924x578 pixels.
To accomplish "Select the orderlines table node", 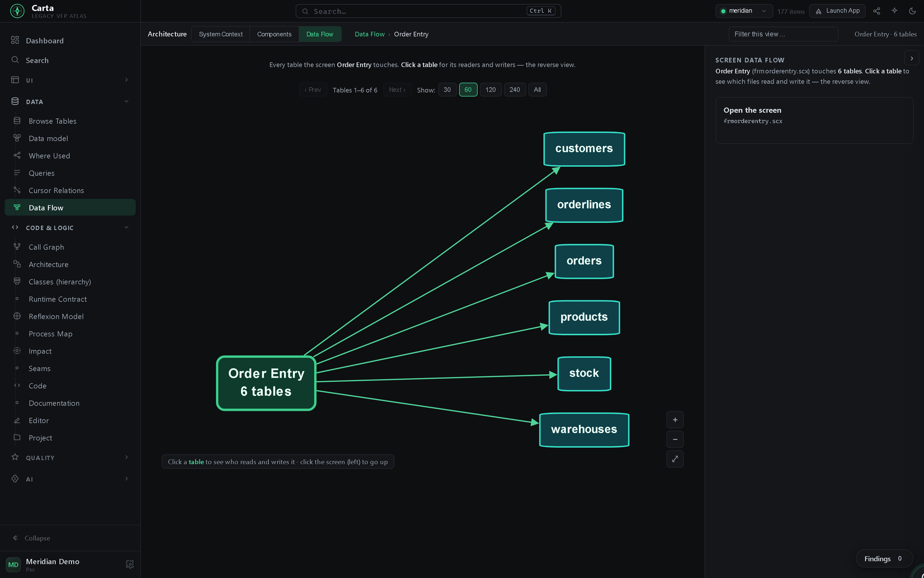I will click(x=584, y=205).
